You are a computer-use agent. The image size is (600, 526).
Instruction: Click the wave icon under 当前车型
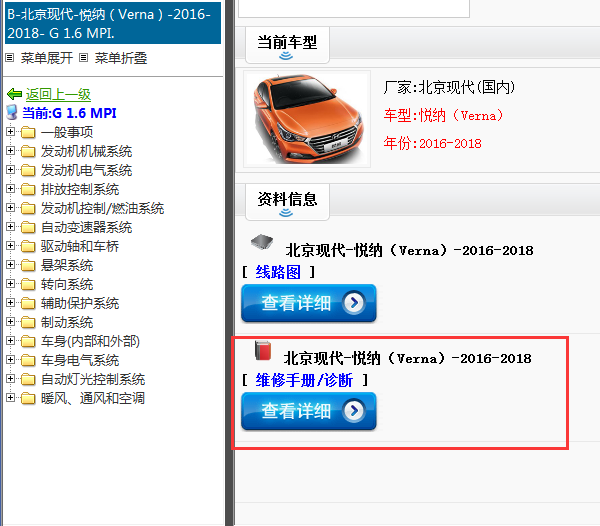coord(286,56)
